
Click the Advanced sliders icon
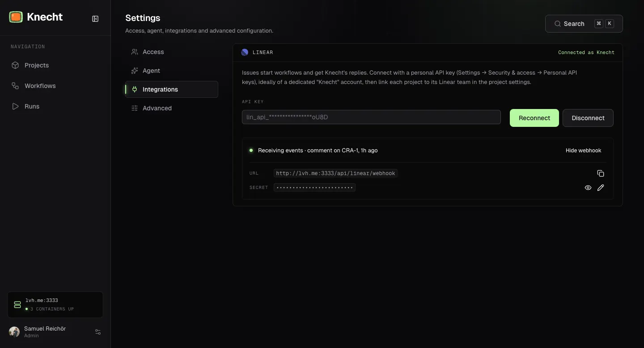(135, 108)
